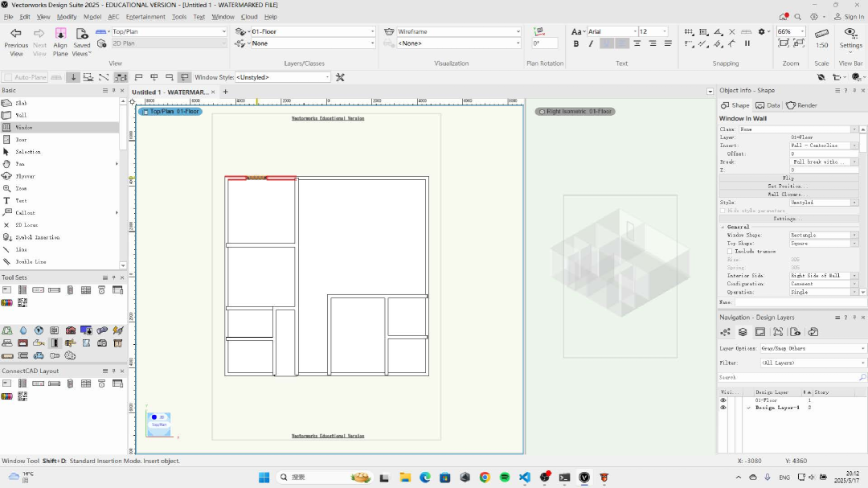Screen dimensions: 868x488
Task: Toggle visibility eye for 01-Floor layer
Action: pos(723,400)
